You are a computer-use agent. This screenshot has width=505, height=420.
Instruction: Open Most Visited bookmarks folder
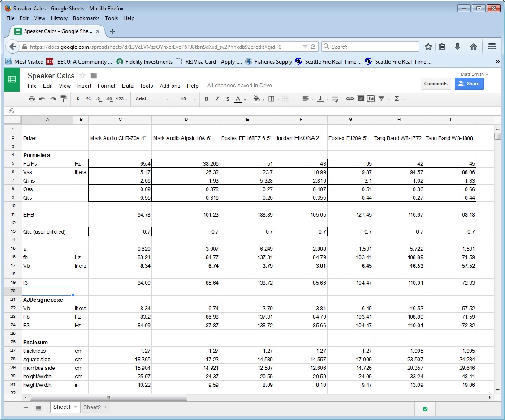(25, 61)
